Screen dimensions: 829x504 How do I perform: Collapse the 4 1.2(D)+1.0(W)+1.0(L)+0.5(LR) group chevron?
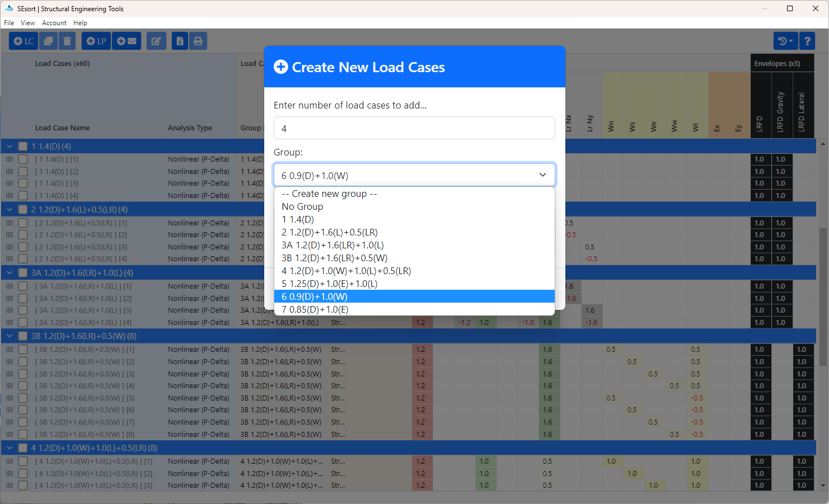[x=10, y=448]
